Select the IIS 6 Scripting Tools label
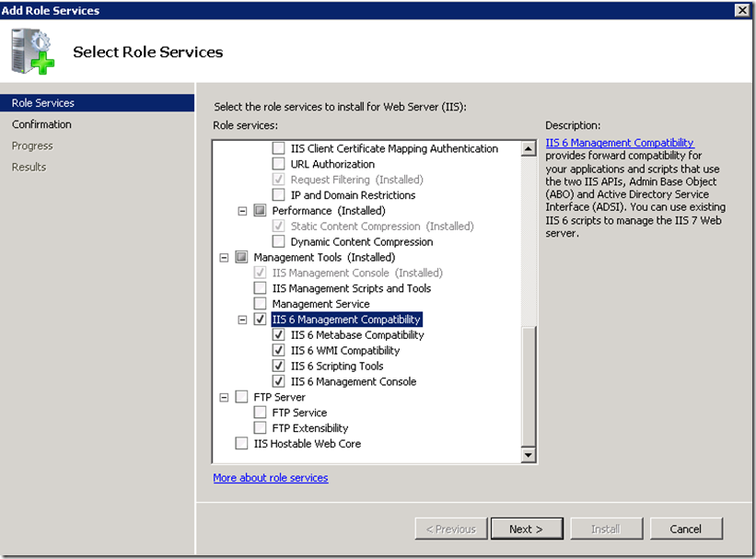This screenshot has width=756, height=559. click(337, 367)
